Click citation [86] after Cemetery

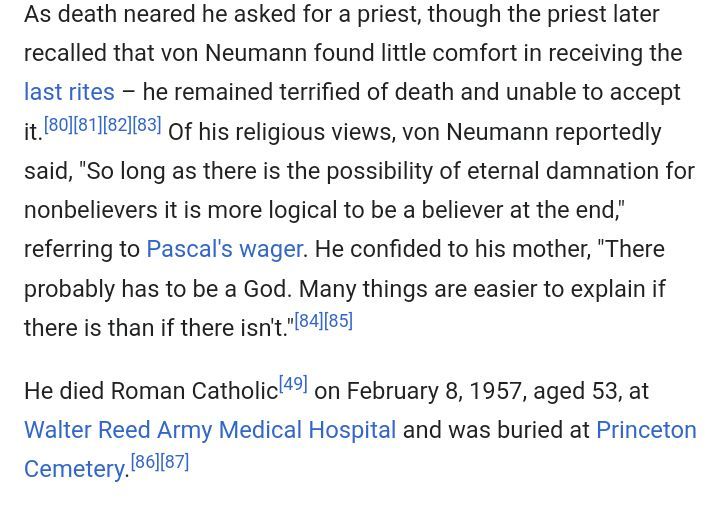pos(145,462)
